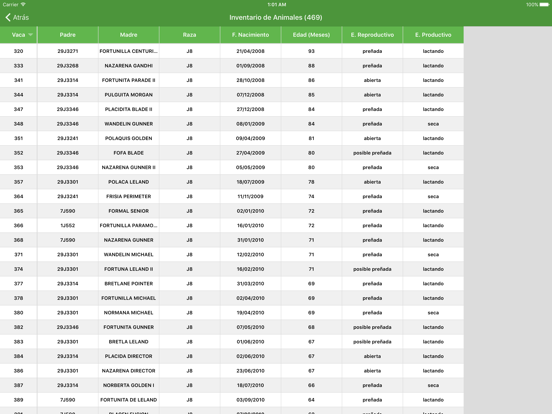Click mother POLAQUIS GOLDEN cell

pyautogui.click(x=128, y=138)
